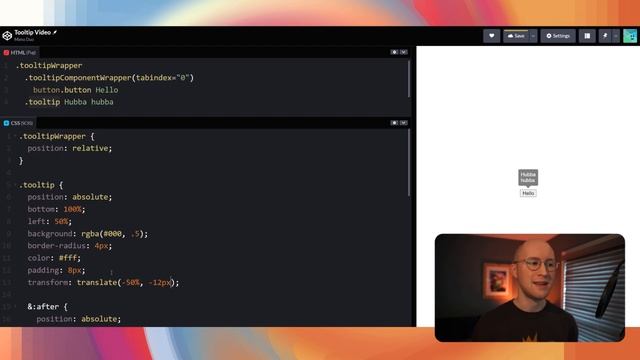Click the pencil icon to edit pen title
The image size is (640, 360).
[x=55, y=32]
